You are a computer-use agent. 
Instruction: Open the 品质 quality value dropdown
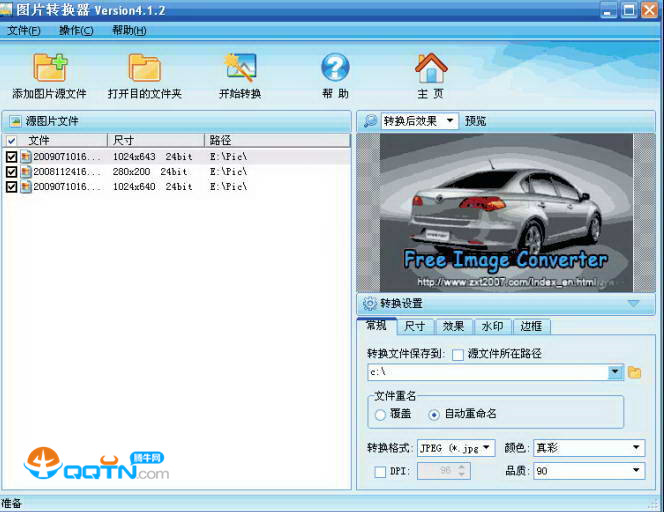[588, 471]
